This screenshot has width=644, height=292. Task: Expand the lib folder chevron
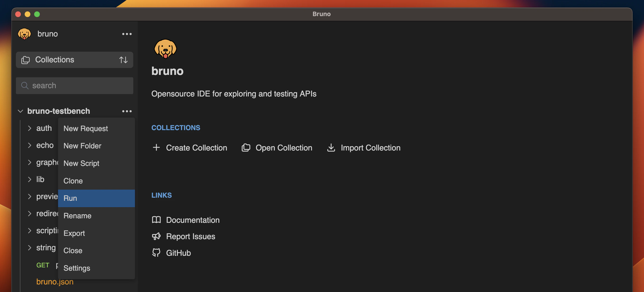(x=30, y=179)
